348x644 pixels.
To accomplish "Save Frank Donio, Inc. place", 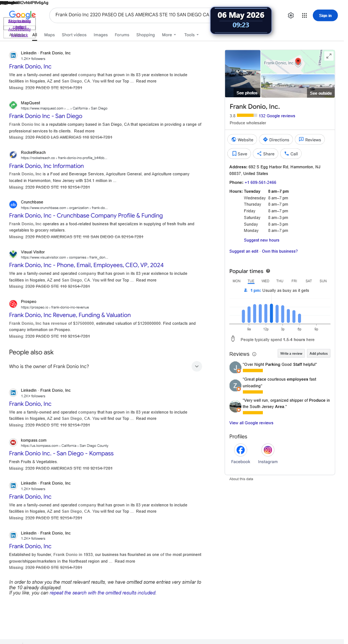I will (239, 154).
